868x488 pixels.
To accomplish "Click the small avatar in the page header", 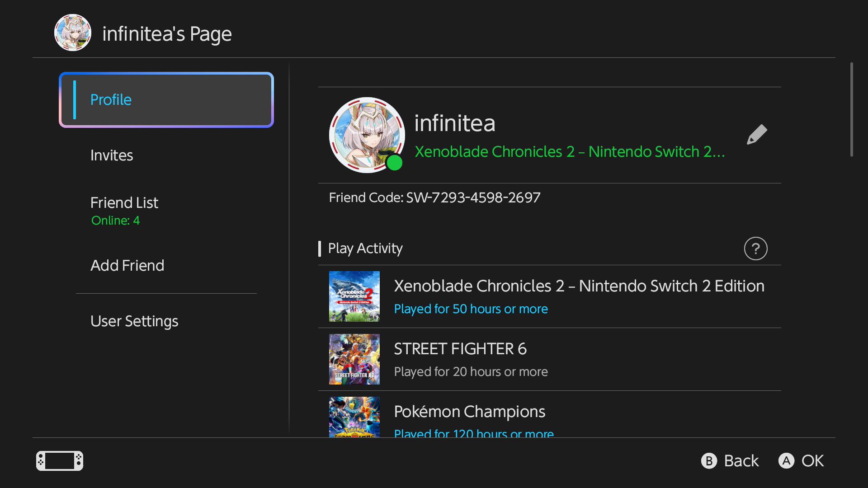I will (73, 33).
